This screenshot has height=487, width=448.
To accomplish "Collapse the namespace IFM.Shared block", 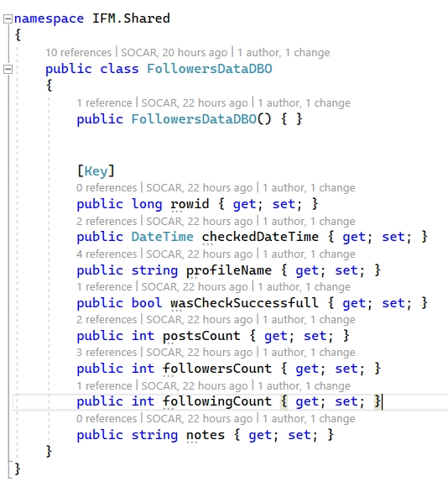I will [8, 19].
